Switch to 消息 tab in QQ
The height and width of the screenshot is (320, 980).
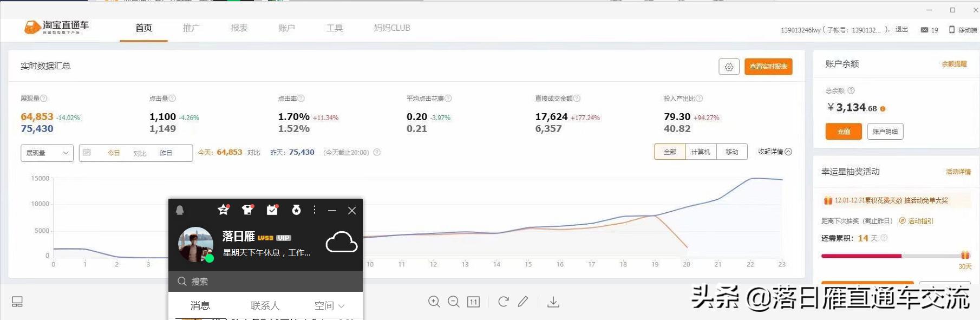pyautogui.click(x=200, y=306)
